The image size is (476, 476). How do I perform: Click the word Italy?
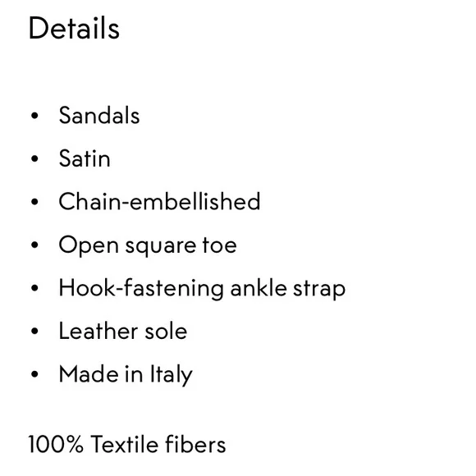(172, 375)
